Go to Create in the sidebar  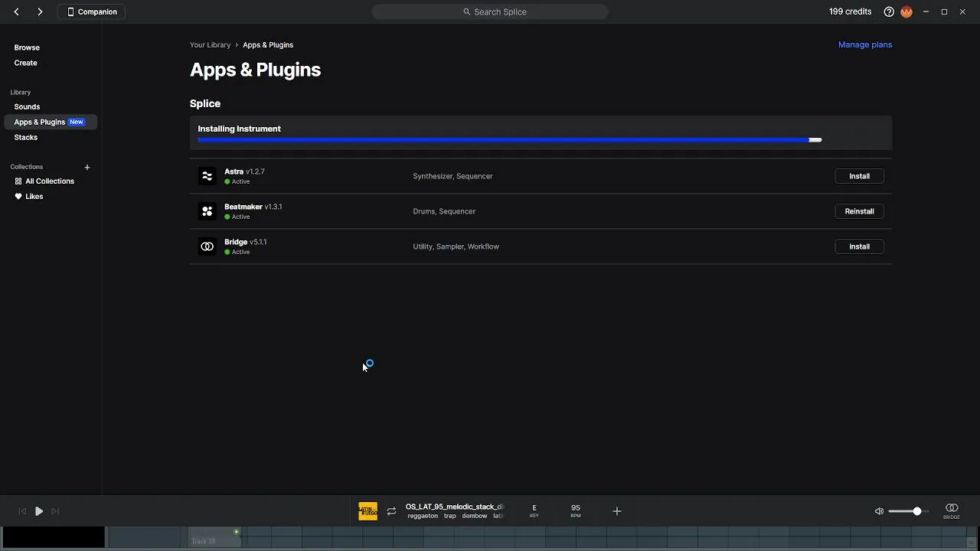[25, 63]
